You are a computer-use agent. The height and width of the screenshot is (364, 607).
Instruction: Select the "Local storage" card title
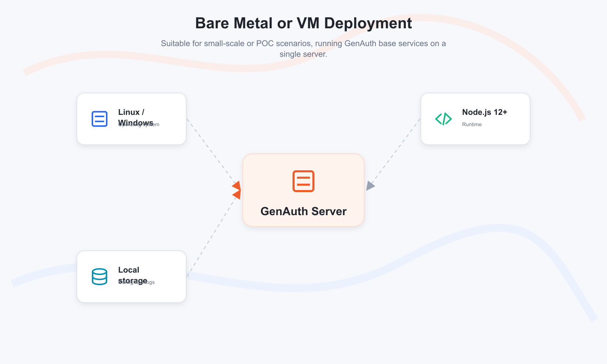(133, 275)
